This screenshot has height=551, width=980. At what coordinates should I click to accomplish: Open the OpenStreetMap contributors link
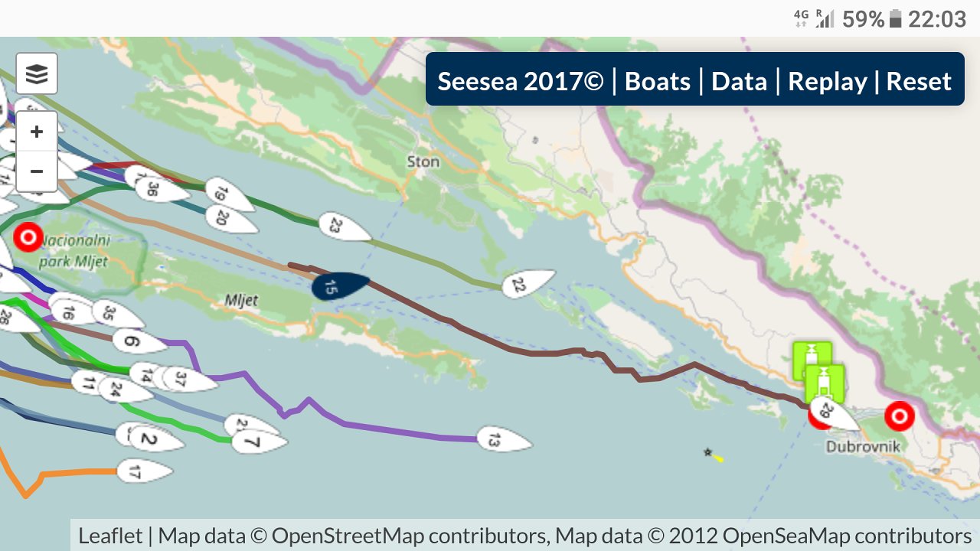[410, 536]
